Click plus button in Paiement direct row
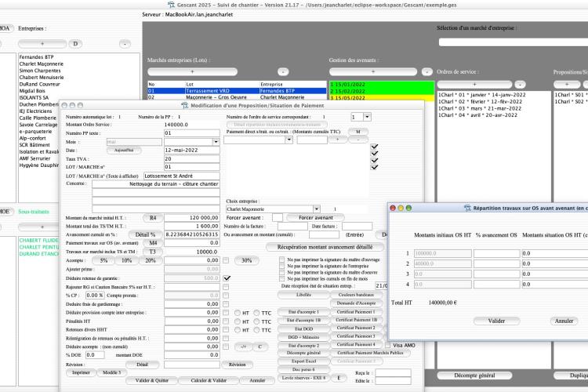588x392 pixels. [x=337, y=140]
